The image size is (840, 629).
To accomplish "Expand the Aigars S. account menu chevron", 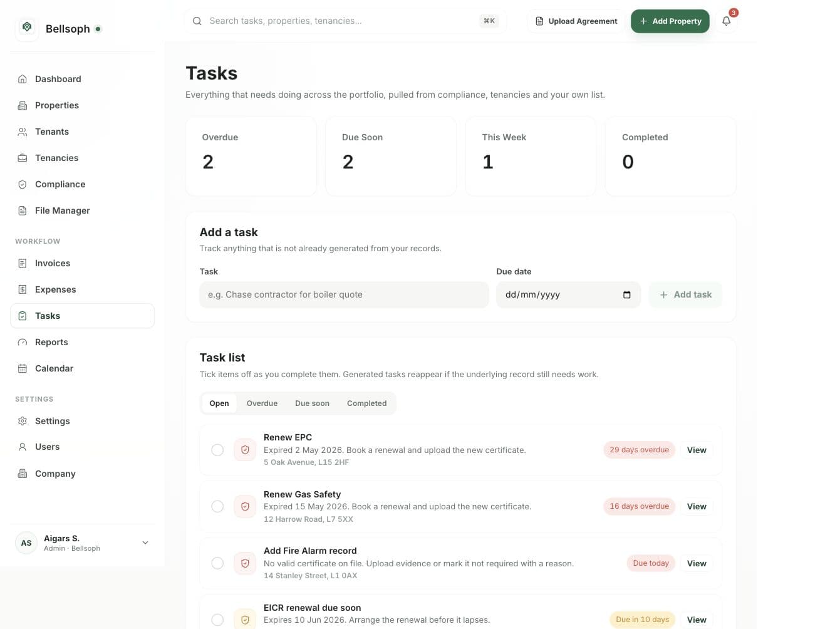I will click(x=145, y=543).
